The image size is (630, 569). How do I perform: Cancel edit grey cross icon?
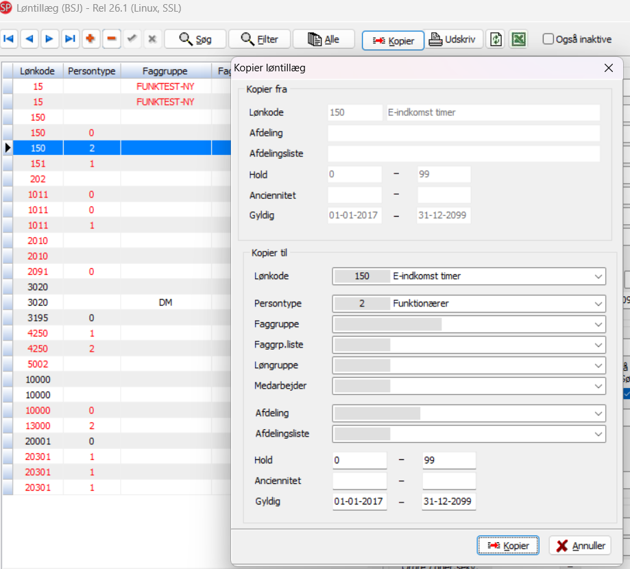point(152,39)
